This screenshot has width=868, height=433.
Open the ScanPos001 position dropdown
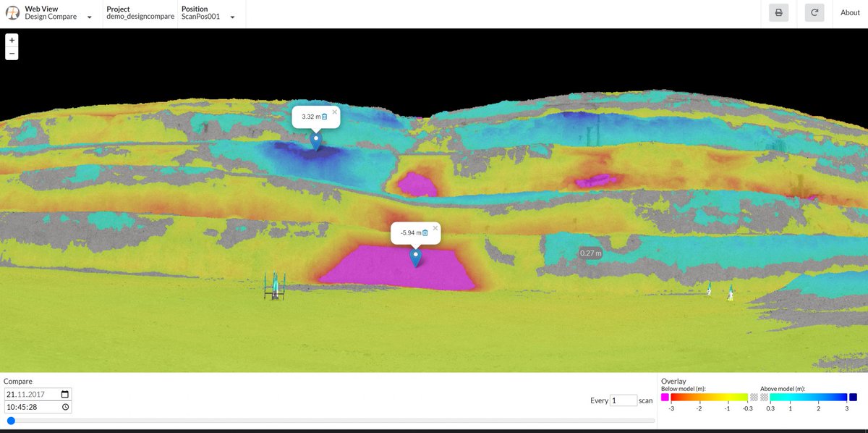tap(231, 15)
